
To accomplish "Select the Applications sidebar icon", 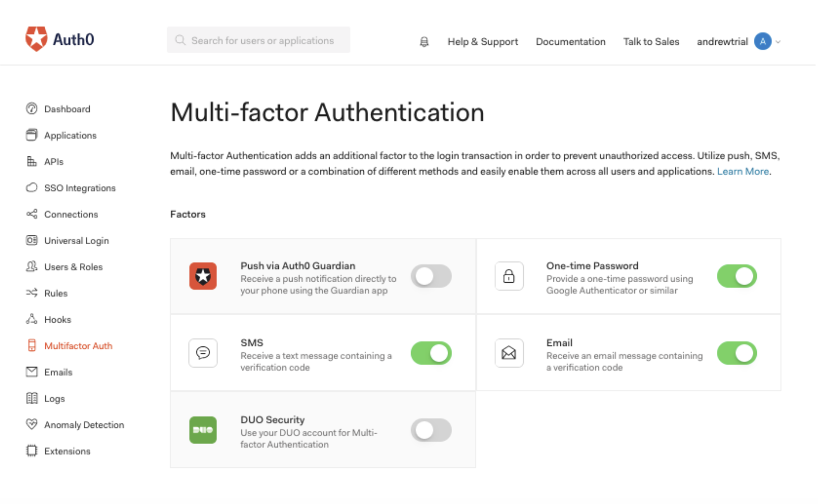I will [32, 135].
